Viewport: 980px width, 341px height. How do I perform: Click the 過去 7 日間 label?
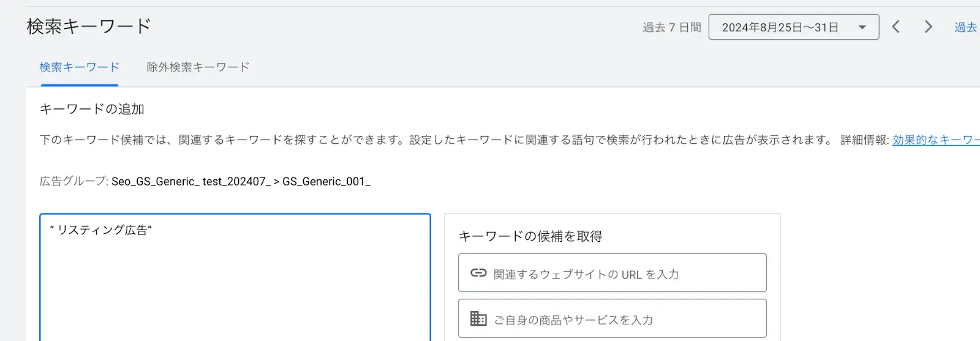pos(671,28)
